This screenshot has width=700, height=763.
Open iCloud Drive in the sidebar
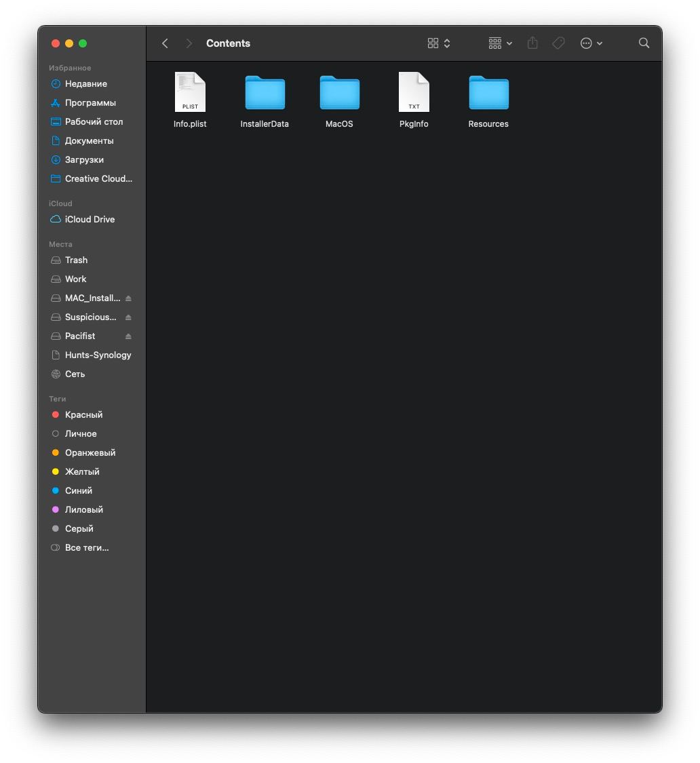[x=92, y=220]
